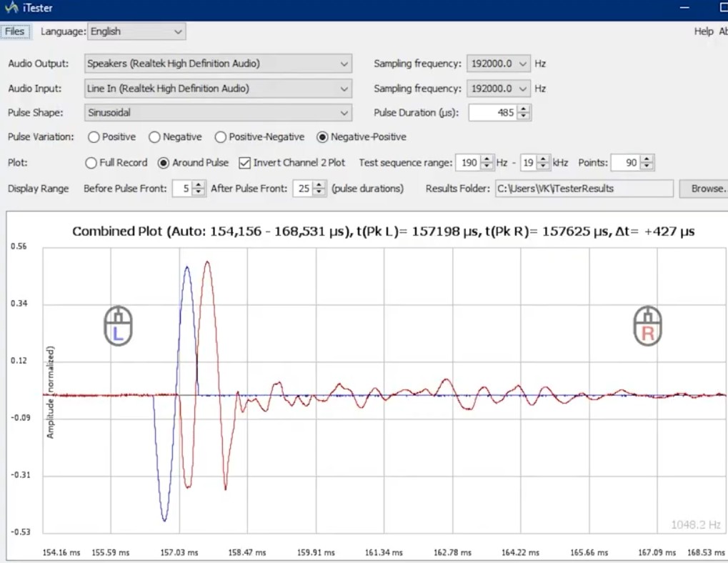The height and width of the screenshot is (563, 728).
Task: Expand the Audio Output device dropdown
Action: click(218, 64)
